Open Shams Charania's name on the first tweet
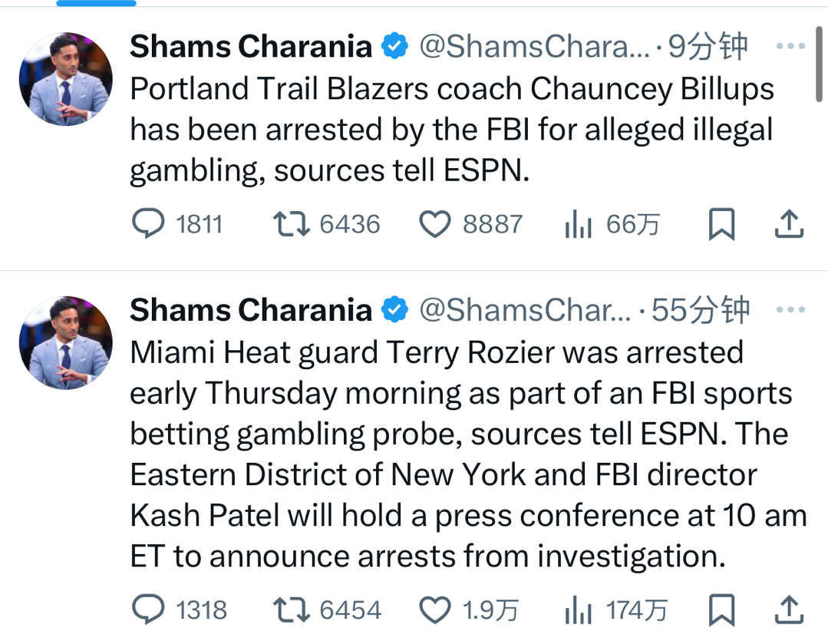This screenshot has width=828, height=644. click(x=250, y=47)
